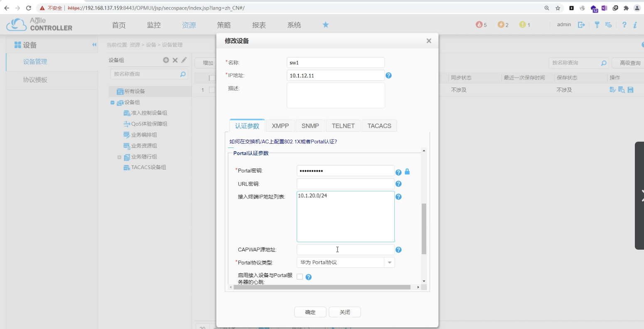Viewport: 644px width, 329px height.
Task: Click the 增加 button
Action: click(206, 63)
